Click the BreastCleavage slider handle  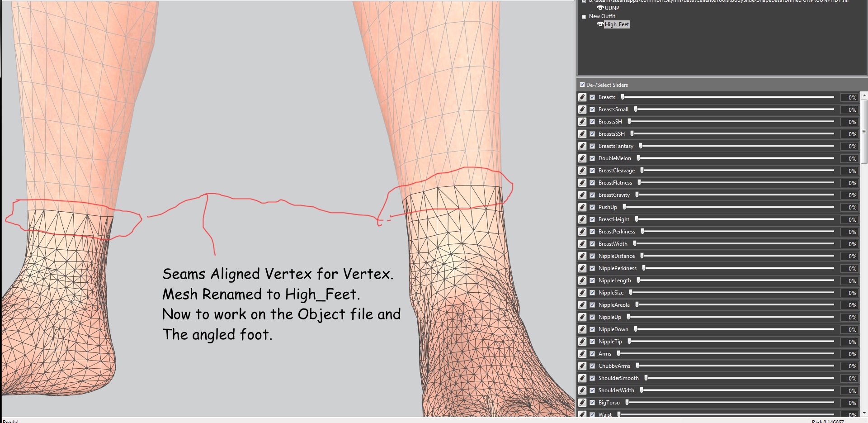(642, 171)
